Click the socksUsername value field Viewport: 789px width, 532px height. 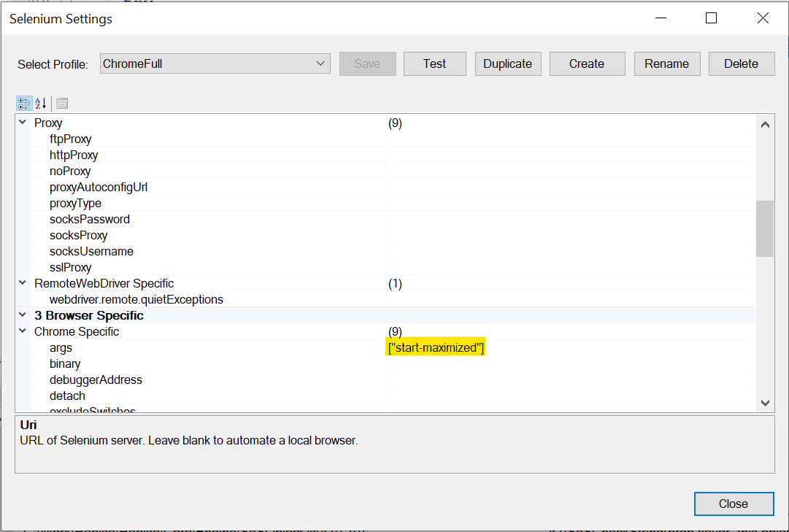(x=569, y=251)
